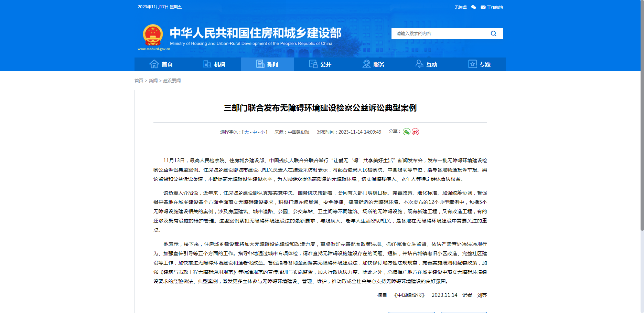Viewport: 644px width, 313px height.
Task: Go to 公开 navigation tab
Action: pyautogui.click(x=320, y=64)
